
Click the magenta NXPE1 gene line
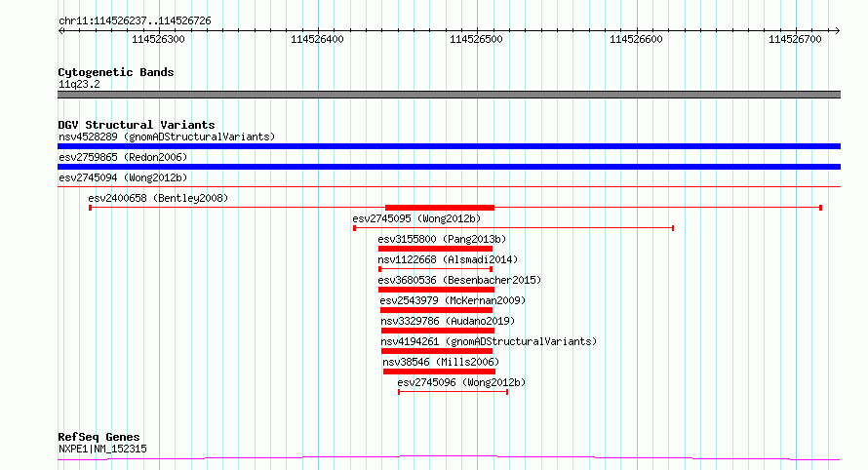click(449, 457)
